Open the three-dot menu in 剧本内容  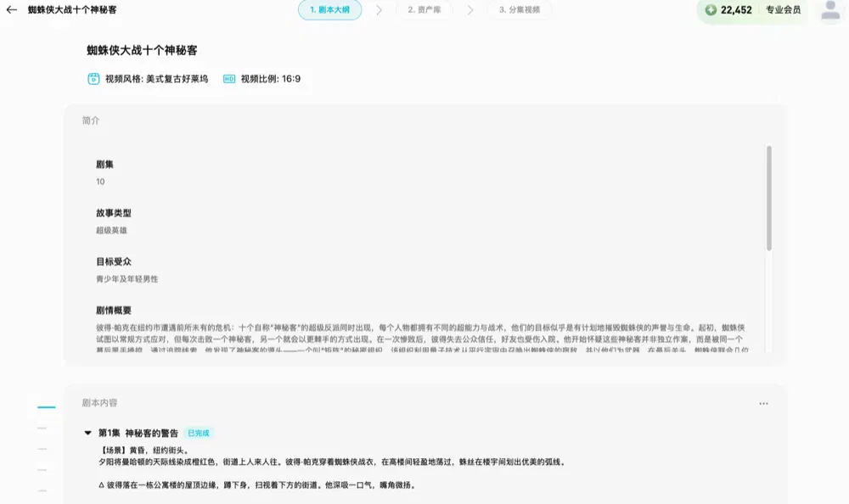coord(763,403)
